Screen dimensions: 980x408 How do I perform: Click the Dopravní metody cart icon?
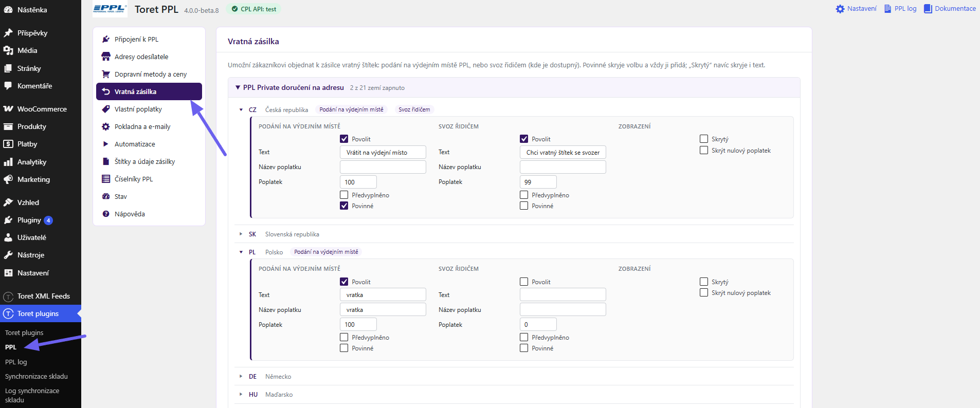click(106, 74)
